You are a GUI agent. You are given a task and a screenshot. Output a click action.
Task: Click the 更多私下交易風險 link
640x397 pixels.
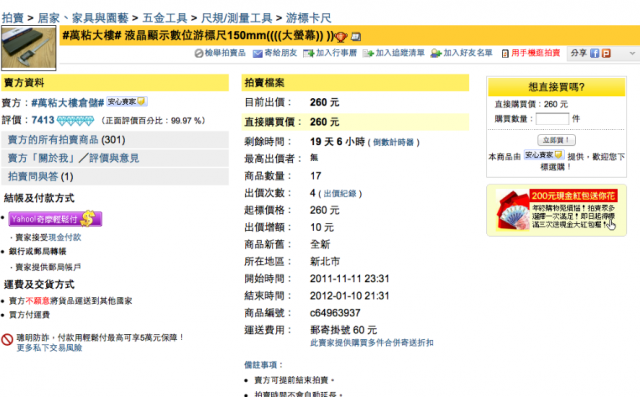(49, 348)
